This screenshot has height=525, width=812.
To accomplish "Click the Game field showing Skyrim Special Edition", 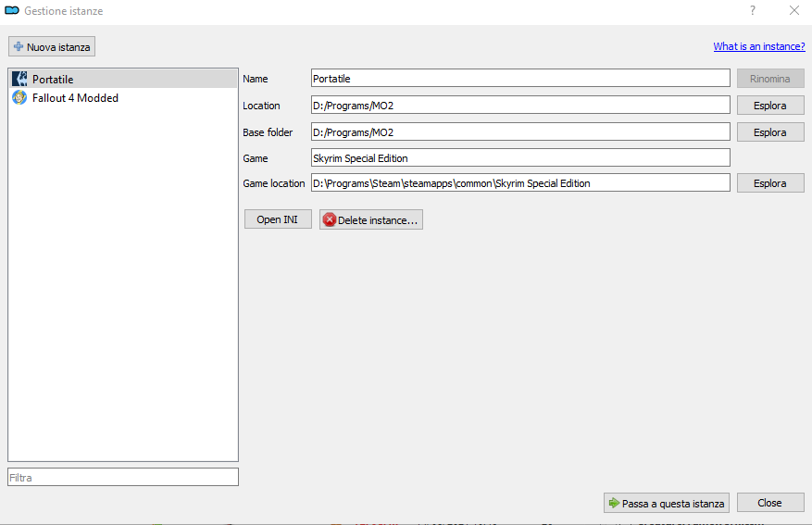I will coord(520,158).
